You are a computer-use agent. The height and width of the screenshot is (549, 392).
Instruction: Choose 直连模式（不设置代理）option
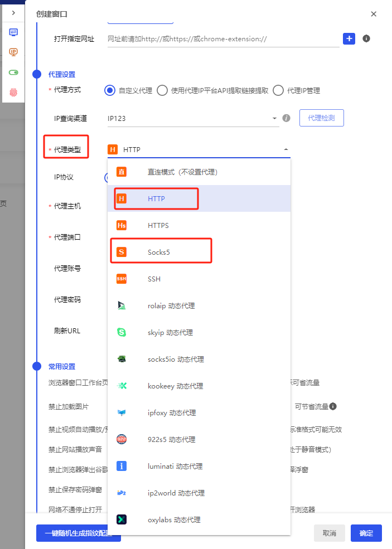(x=199, y=172)
